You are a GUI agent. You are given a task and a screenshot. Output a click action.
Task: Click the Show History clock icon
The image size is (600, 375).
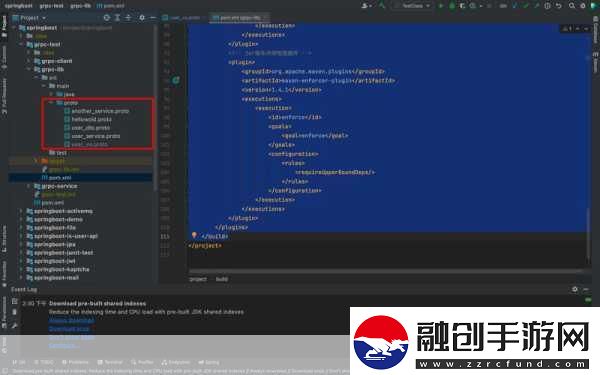(x=548, y=6)
